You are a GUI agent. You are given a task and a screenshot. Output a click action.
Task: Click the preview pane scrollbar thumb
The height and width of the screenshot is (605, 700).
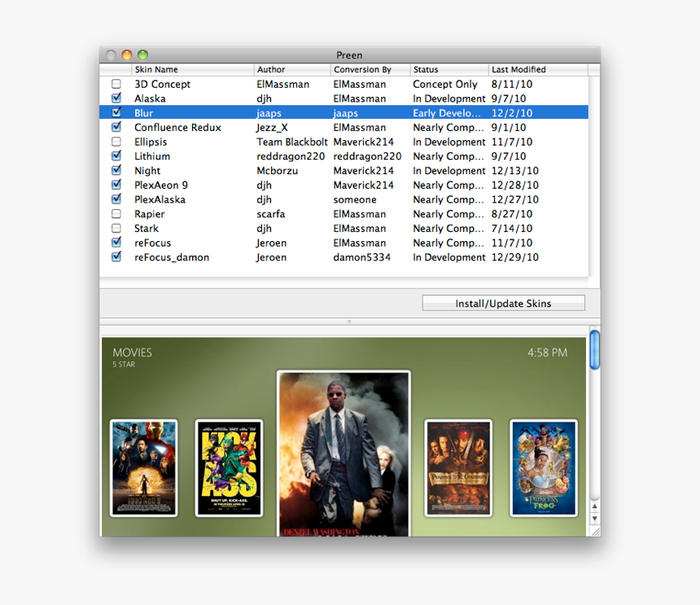pos(595,349)
